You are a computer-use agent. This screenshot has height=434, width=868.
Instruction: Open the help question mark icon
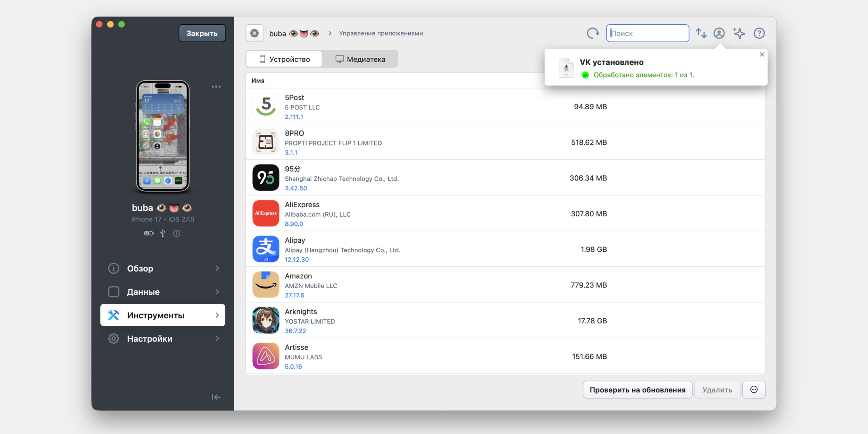[x=759, y=33]
